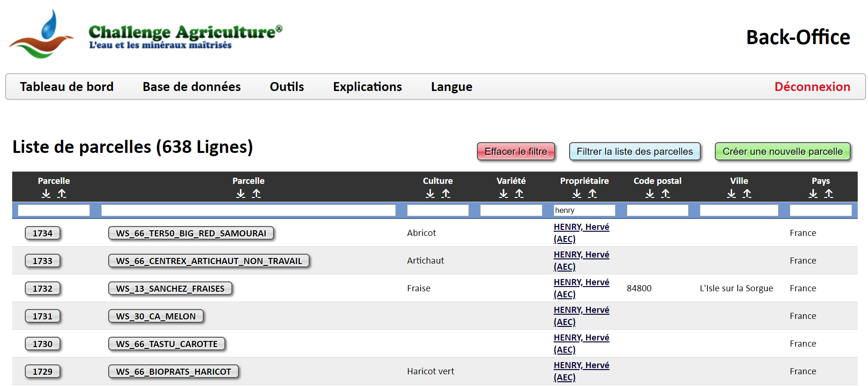Open HENRY, Hervé link in row 1730
This screenshot has width=868, height=386.
[581, 343]
